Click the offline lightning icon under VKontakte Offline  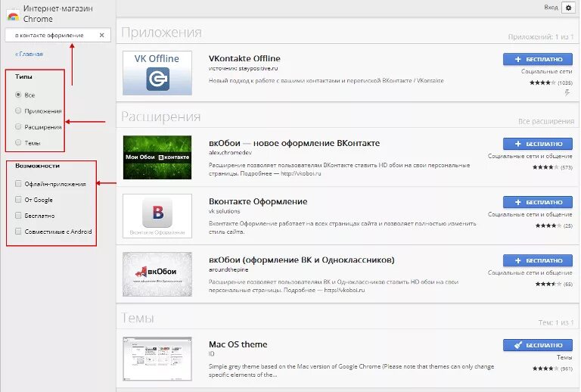pos(567,92)
